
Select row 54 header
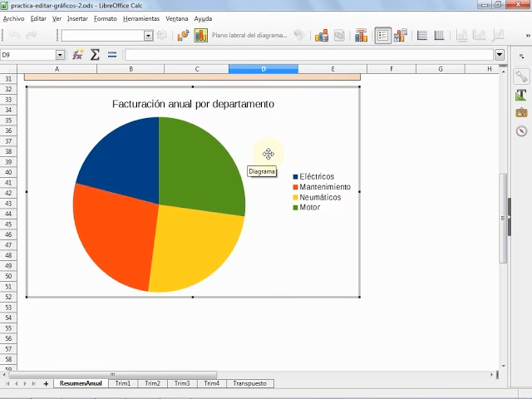click(x=8, y=318)
